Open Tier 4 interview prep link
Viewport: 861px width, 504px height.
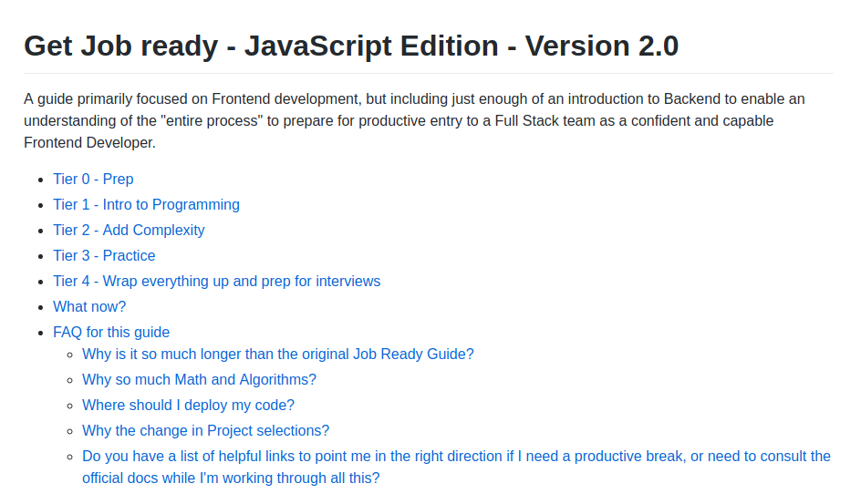pyautogui.click(x=216, y=282)
